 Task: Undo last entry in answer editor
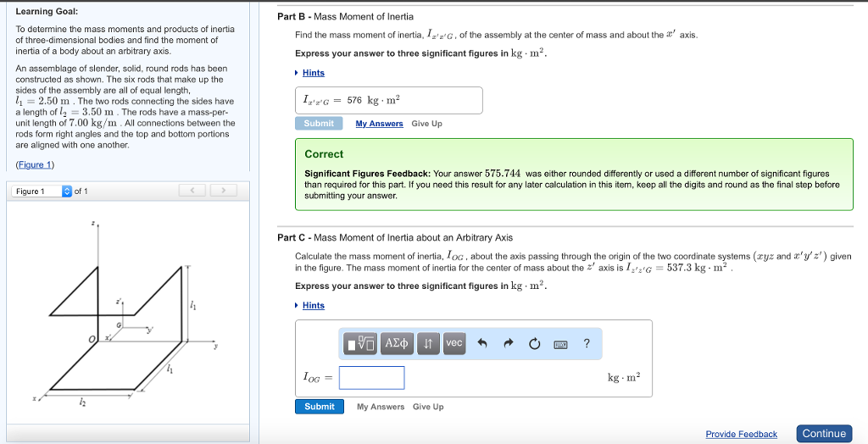coord(482,344)
